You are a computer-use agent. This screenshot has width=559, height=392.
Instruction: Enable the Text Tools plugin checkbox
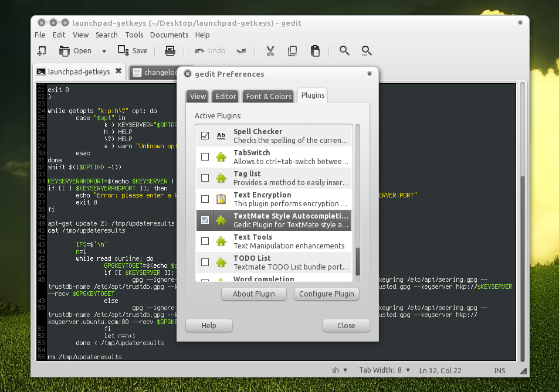(x=205, y=241)
